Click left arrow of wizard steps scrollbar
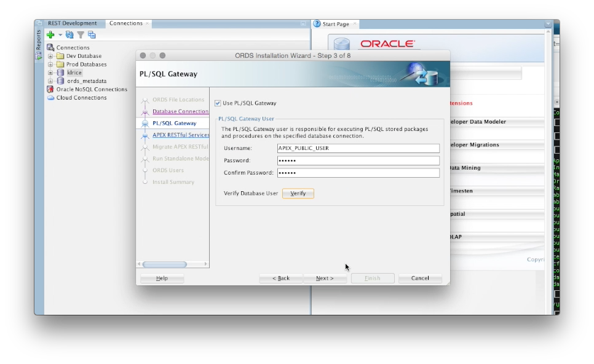Viewport: 594px width, 364px height. (x=139, y=264)
